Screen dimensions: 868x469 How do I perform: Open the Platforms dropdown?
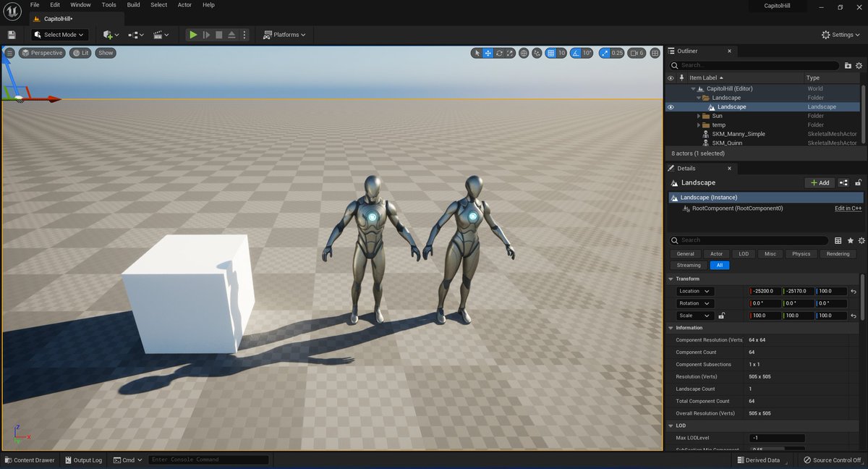pos(284,35)
